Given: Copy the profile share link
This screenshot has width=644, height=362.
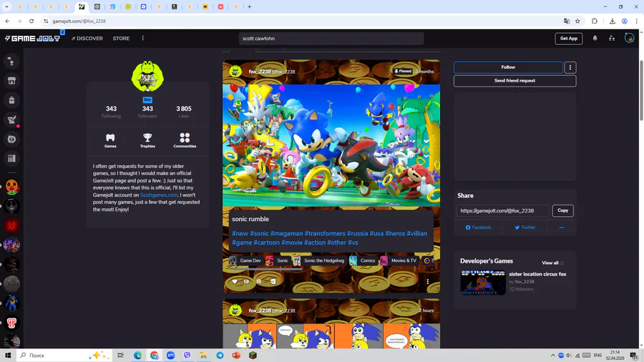Looking at the screenshot, I should (562, 210).
